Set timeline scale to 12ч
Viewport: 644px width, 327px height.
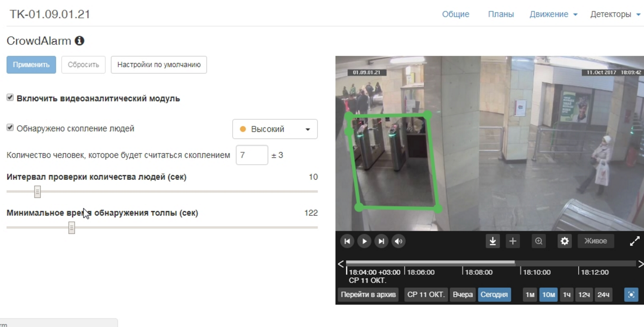pyautogui.click(x=584, y=295)
